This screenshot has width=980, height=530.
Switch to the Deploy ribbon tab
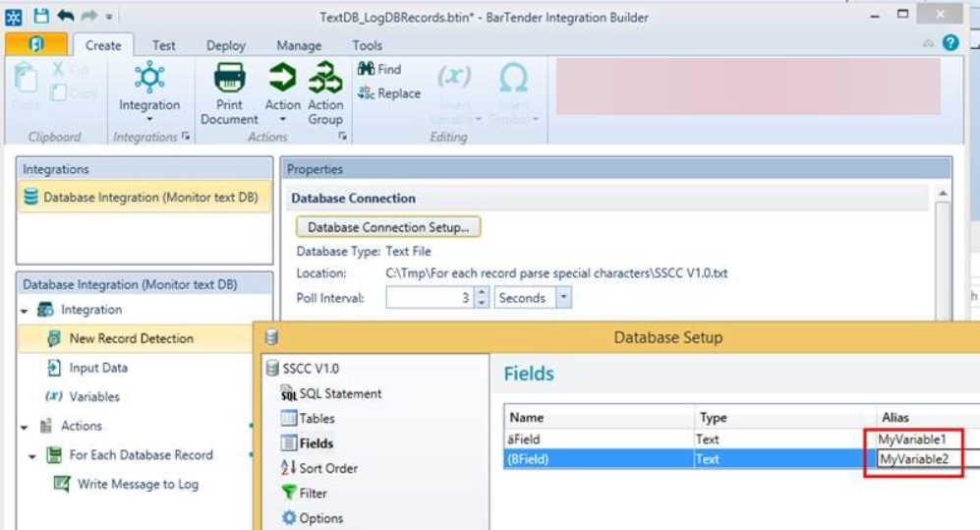[x=226, y=45]
